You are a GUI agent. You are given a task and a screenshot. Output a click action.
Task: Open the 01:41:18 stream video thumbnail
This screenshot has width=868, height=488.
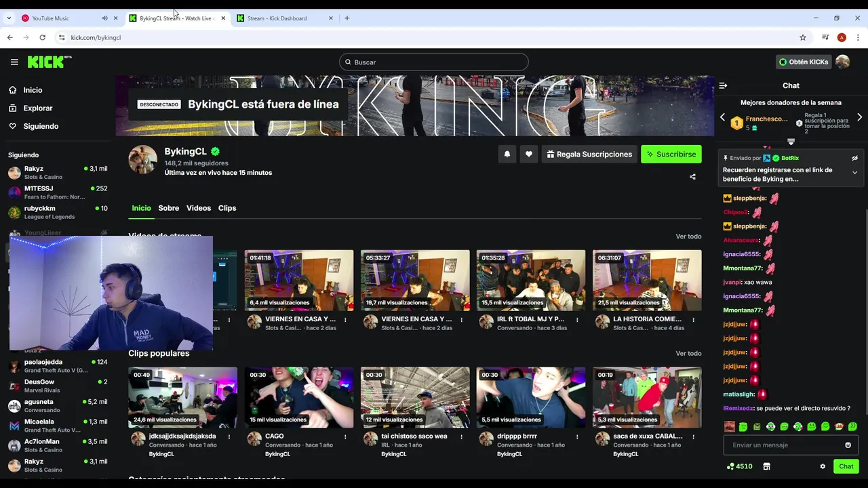[299, 281]
